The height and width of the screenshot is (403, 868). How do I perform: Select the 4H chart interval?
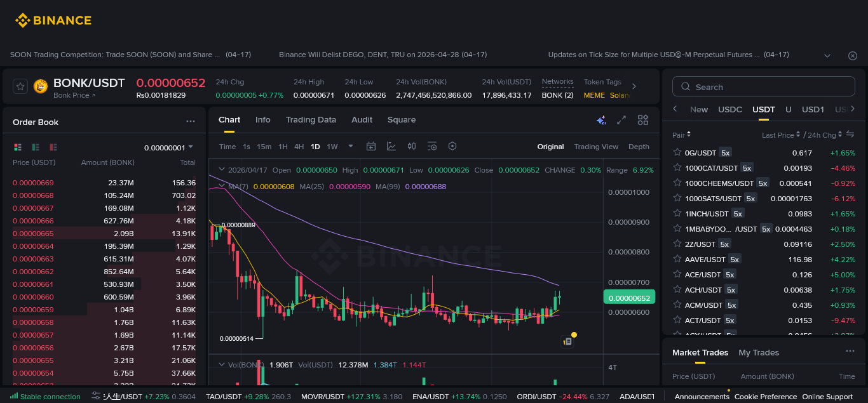tap(299, 147)
